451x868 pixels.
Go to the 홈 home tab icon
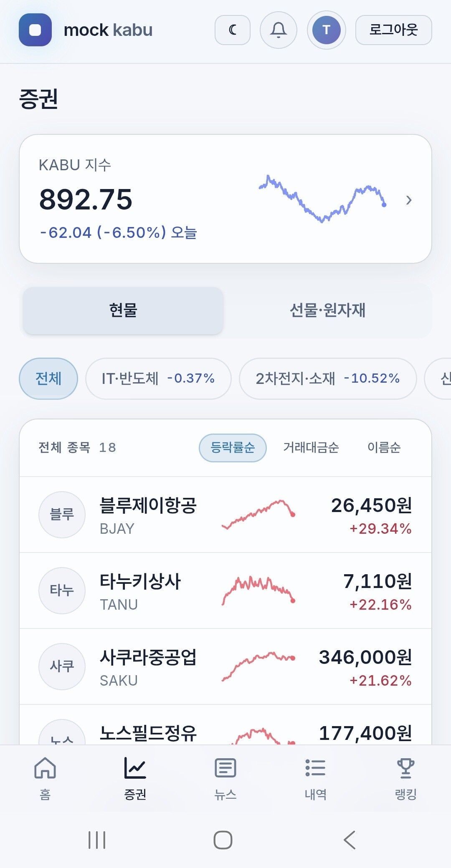(x=45, y=768)
